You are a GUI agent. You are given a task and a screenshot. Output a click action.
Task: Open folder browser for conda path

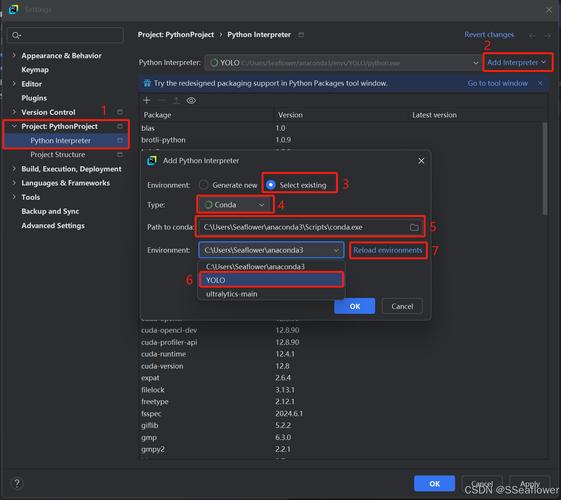(414, 227)
